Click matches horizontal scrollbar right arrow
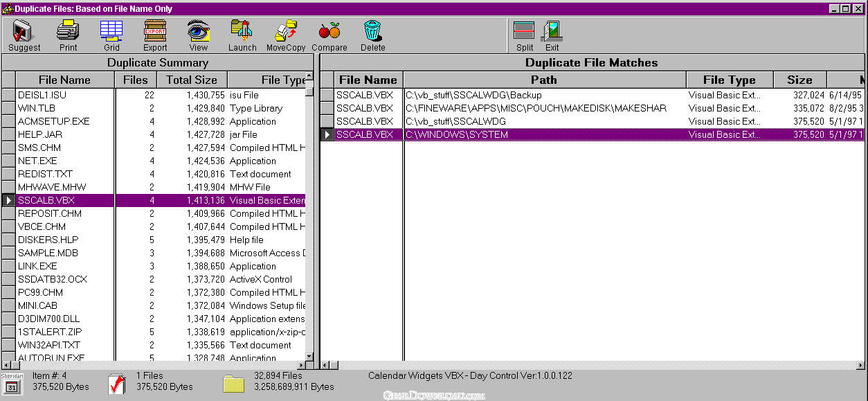The image size is (868, 401). point(861,364)
